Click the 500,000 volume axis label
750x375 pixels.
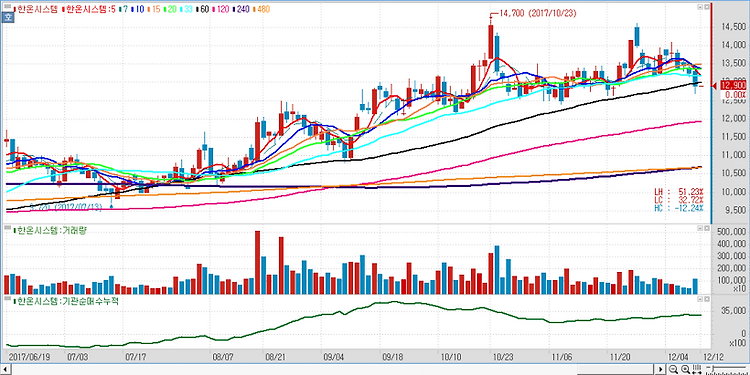[732, 232]
